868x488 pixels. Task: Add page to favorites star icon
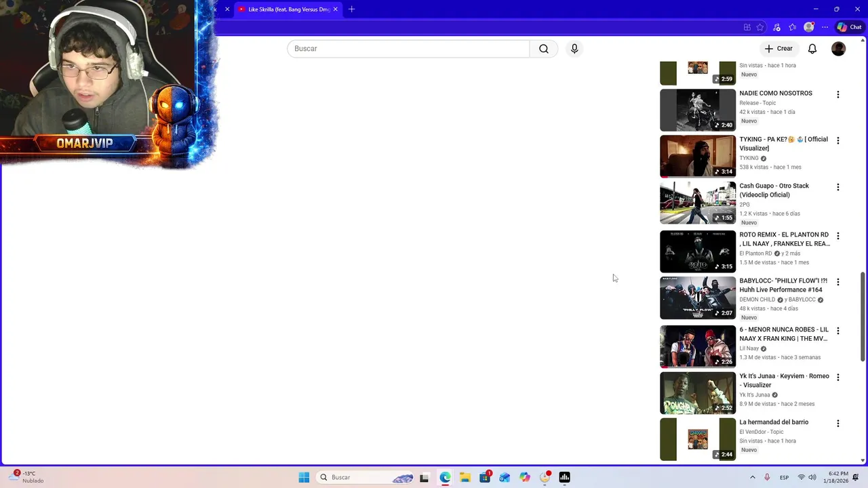[x=760, y=27]
